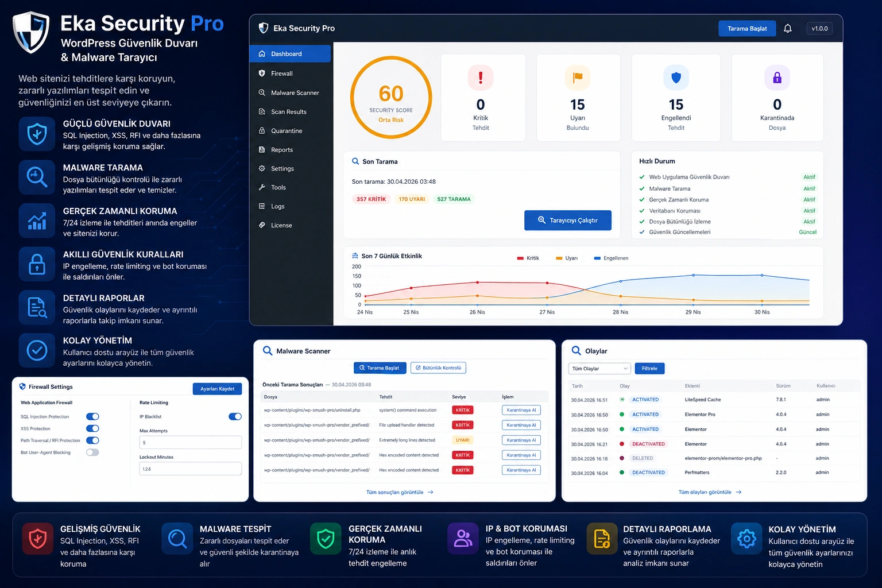Image resolution: width=882 pixels, height=588 pixels.
Task: Select the Malware Scanner sidebar item
Action: [294, 92]
